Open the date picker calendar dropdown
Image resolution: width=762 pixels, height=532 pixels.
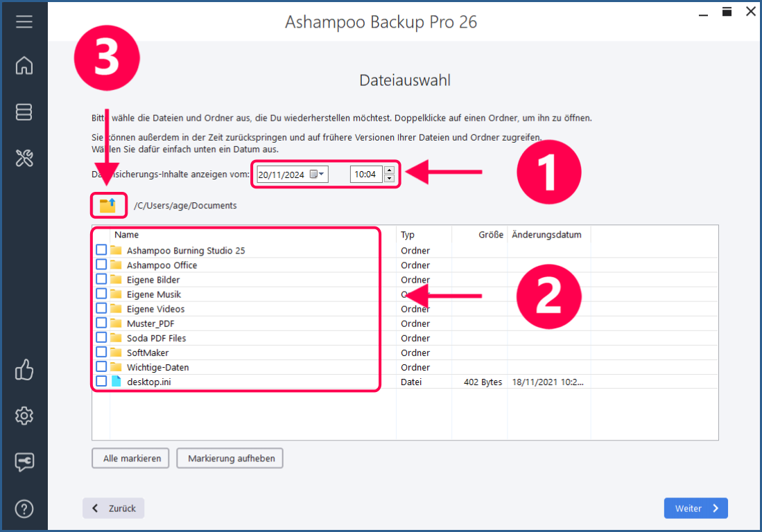[x=317, y=174]
